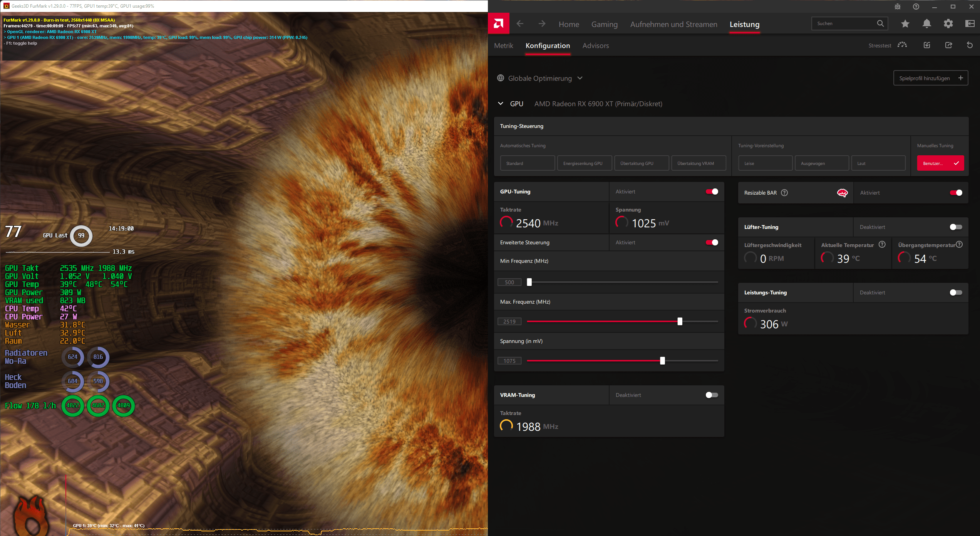Click the globe icon by Globale Optimierung
Image resolution: width=980 pixels, height=536 pixels.
point(501,78)
